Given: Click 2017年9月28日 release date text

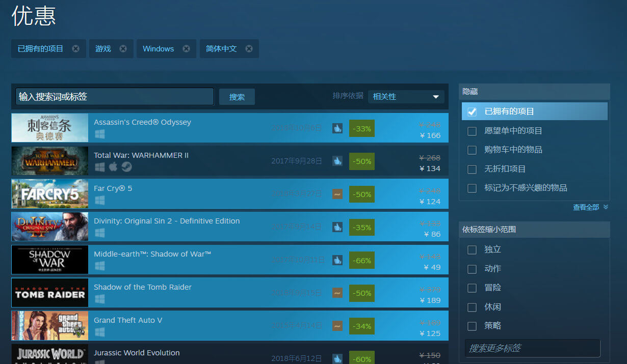Looking at the screenshot, I should 297,161.
